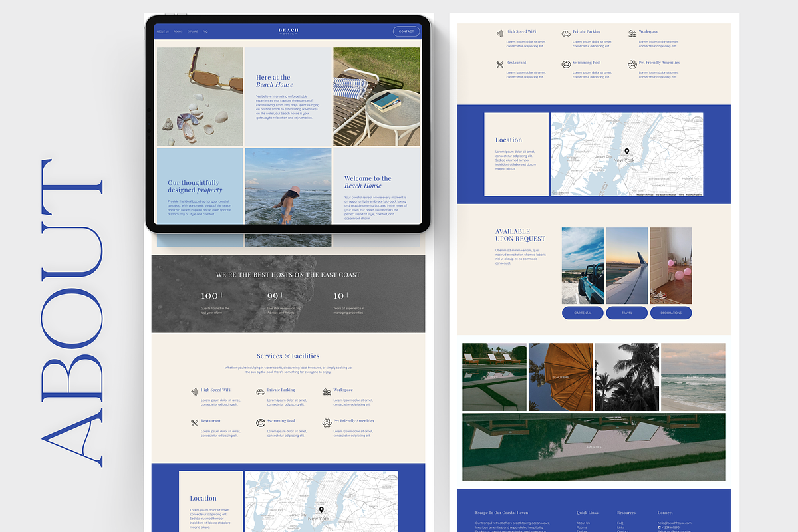
Task: Click the Swimming Pool lifebuoy icon on the right page
Action: pos(566,64)
